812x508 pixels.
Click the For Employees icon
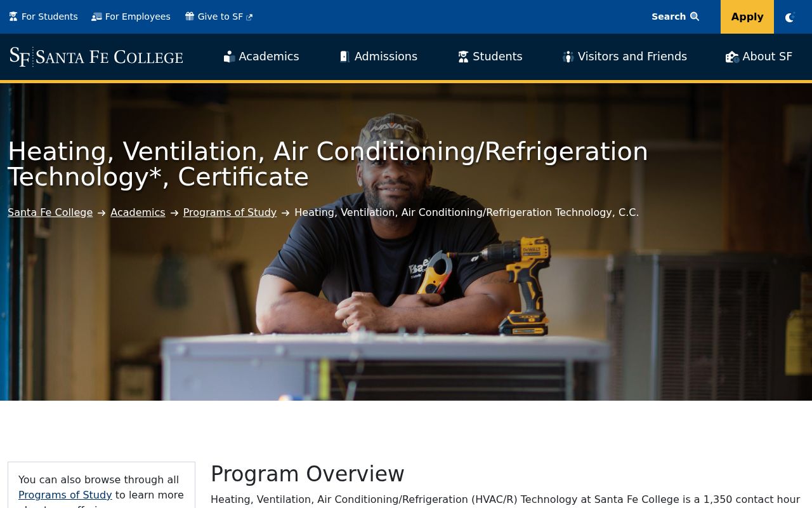click(x=96, y=17)
